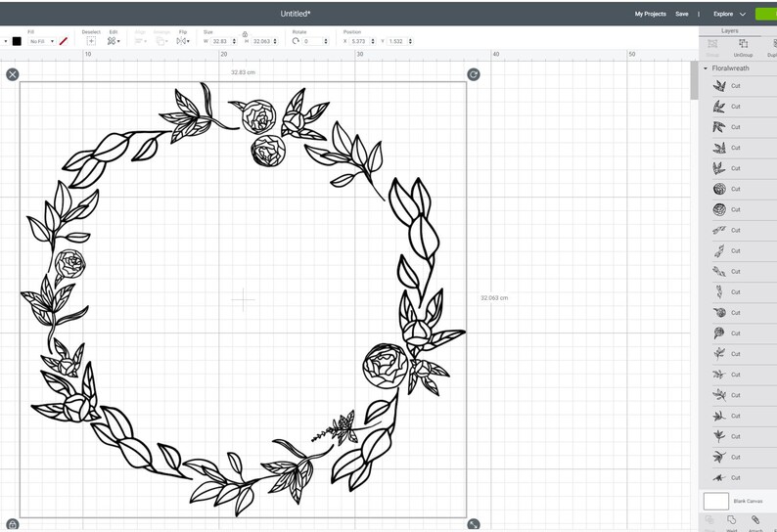
Task: Click the height H stepper arrows
Action: point(276,41)
